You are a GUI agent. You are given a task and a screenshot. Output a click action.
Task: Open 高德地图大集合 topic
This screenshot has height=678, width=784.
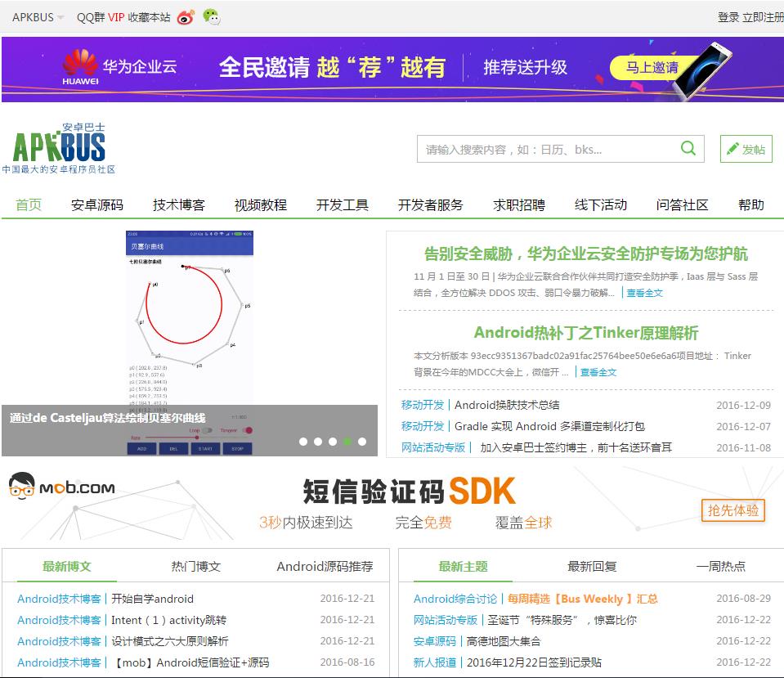click(504, 641)
